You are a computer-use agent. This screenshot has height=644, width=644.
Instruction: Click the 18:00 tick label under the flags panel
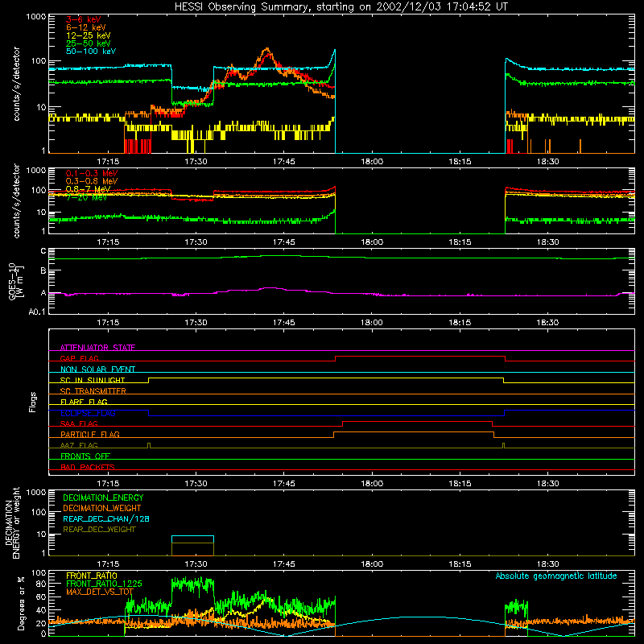(372, 484)
